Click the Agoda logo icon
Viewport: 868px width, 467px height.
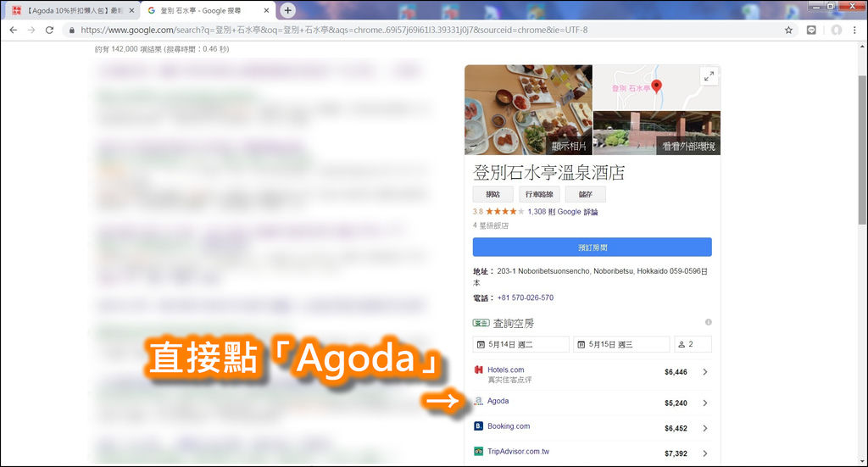tap(478, 401)
